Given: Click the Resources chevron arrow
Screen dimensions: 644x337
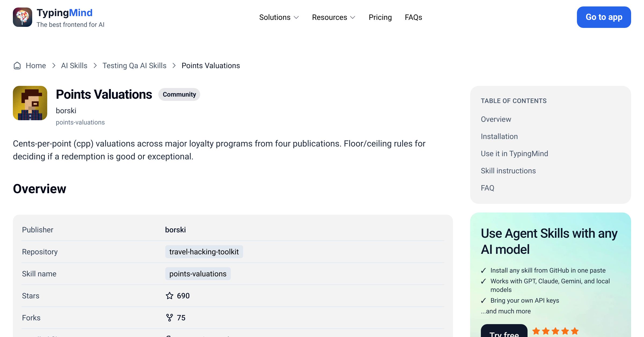Looking at the screenshot, I should tap(353, 17).
